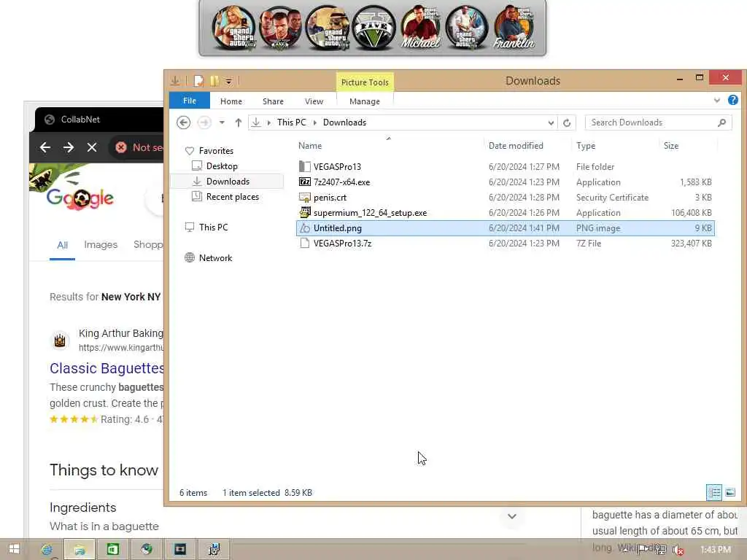Open the Images search results tab

pyautogui.click(x=101, y=245)
